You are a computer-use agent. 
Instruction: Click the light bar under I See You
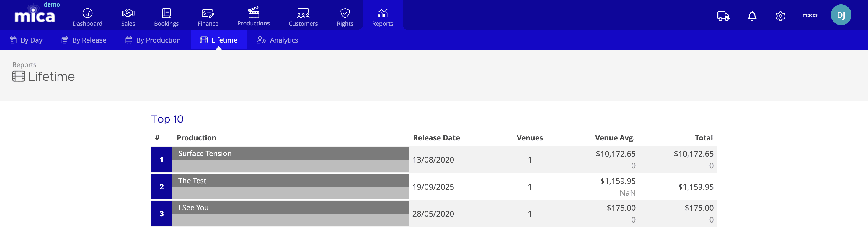[291, 220]
